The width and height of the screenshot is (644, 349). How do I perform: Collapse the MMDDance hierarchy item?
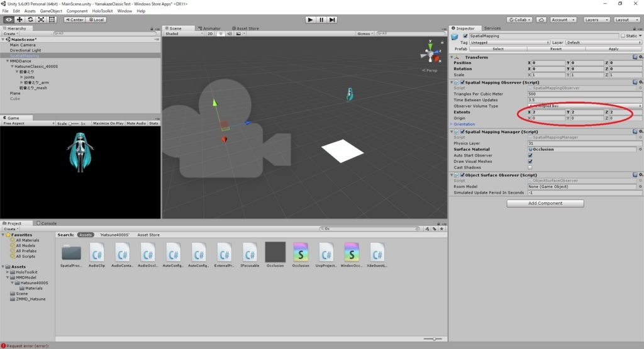click(8, 61)
